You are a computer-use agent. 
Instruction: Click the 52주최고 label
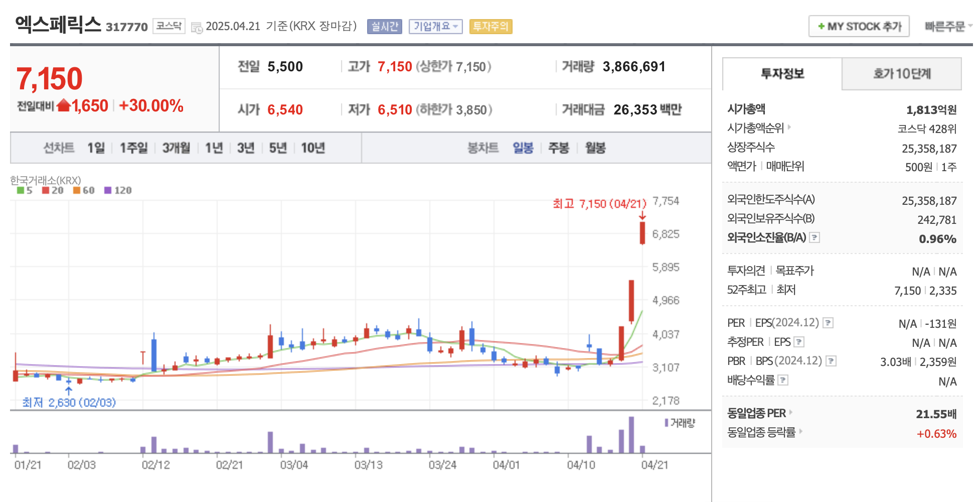(747, 290)
